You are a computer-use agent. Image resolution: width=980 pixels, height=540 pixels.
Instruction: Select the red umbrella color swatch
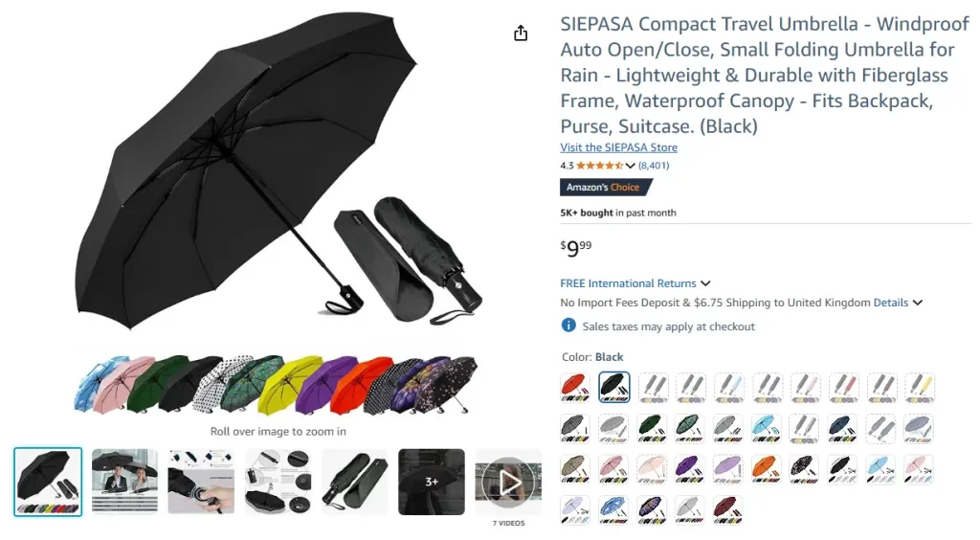point(575,388)
